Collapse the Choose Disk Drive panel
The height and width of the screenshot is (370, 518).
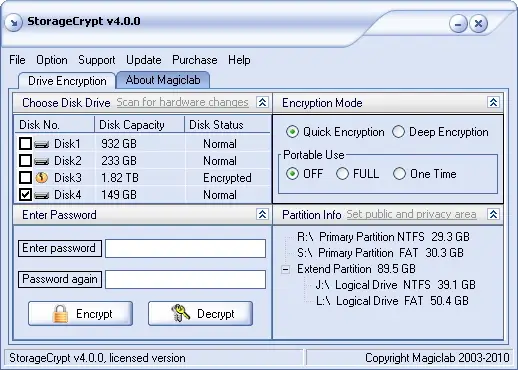pyautogui.click(x=262, y=102)
